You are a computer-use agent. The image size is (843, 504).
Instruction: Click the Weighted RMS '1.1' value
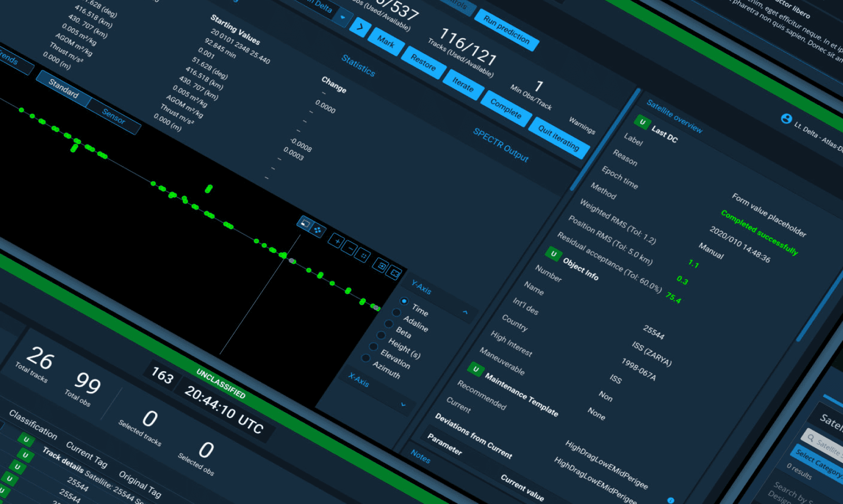[x=693, y=263]
